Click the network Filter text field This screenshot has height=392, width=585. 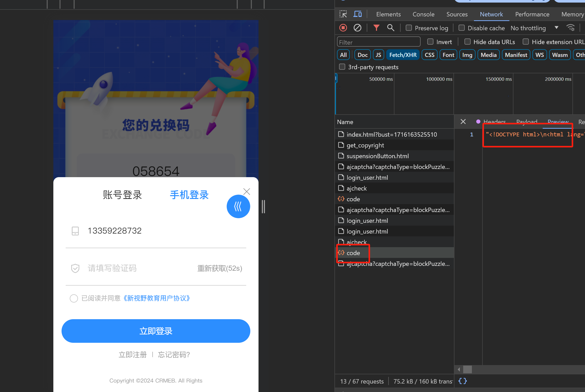(379, 42)
